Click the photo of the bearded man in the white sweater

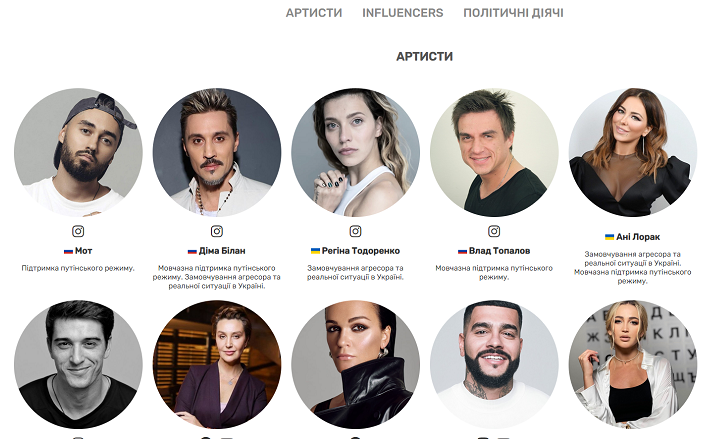point(494,364)
